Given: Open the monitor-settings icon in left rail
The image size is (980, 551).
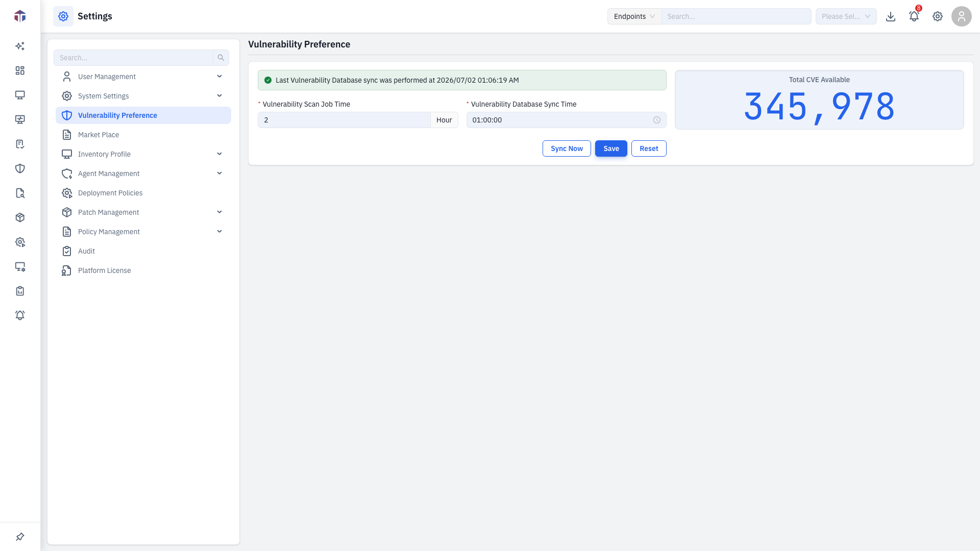Looking at the screenshot, I should [20, 266].
